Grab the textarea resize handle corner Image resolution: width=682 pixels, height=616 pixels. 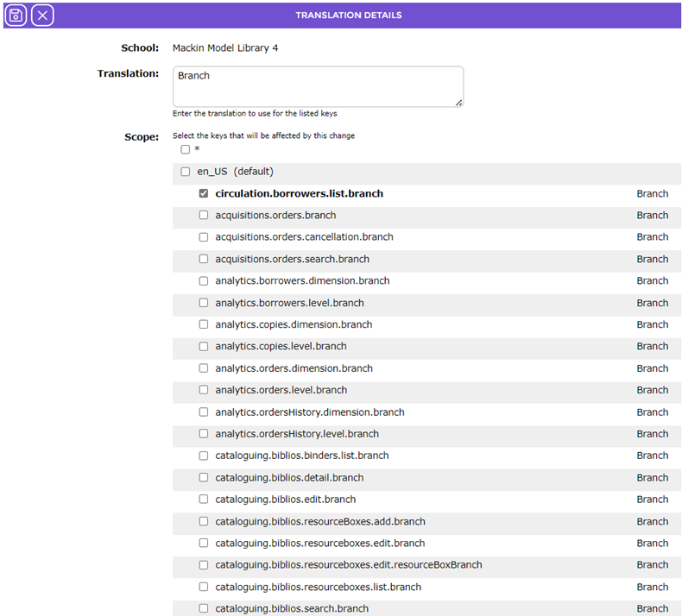pos(459,103)
